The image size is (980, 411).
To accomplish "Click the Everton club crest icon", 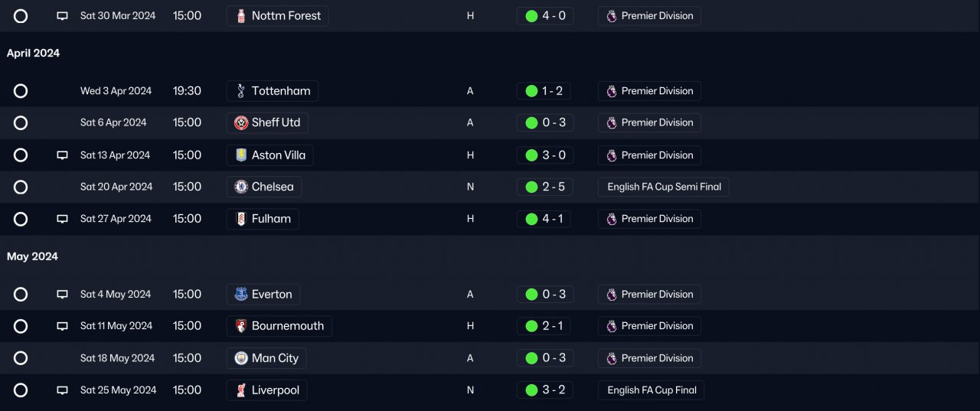I will [x=241, y=295].
